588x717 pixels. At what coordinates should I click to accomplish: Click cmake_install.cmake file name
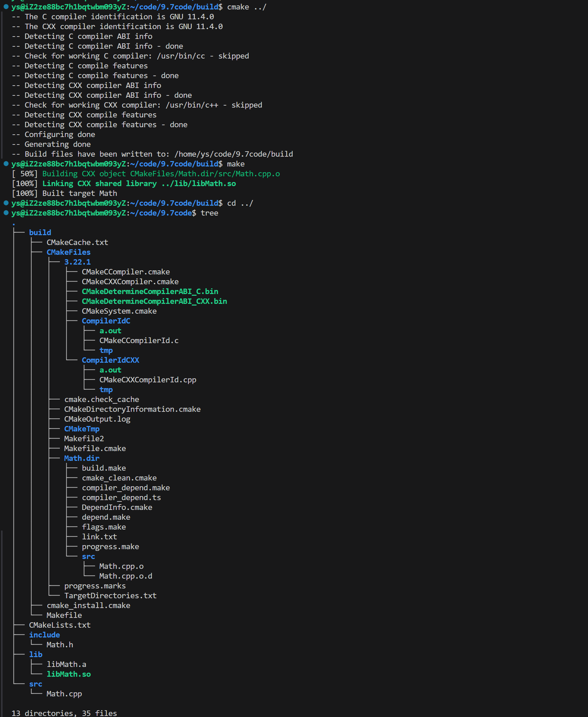click(x=88, y=606)
